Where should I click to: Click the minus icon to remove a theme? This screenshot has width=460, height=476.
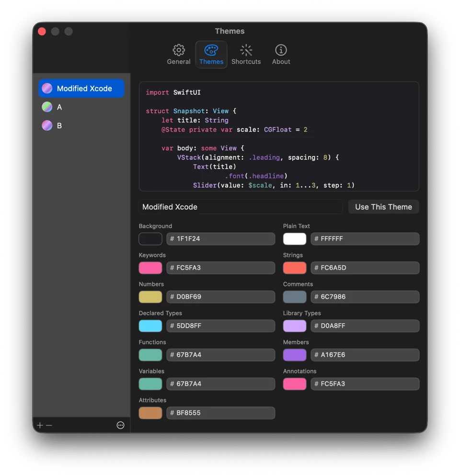coord(49,425)
